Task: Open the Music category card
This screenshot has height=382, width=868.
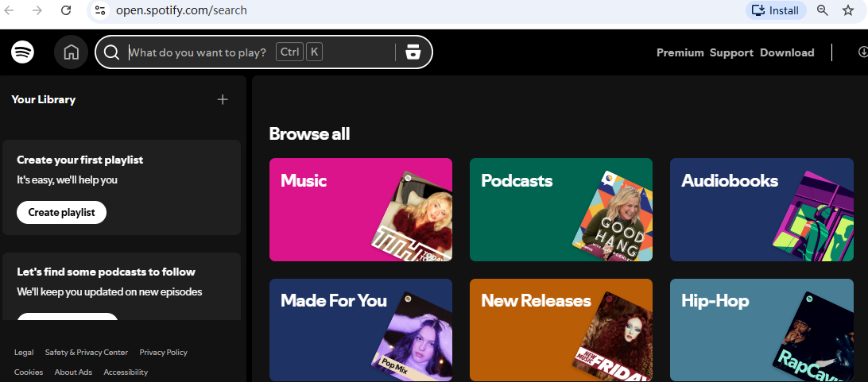Action: 360,210
